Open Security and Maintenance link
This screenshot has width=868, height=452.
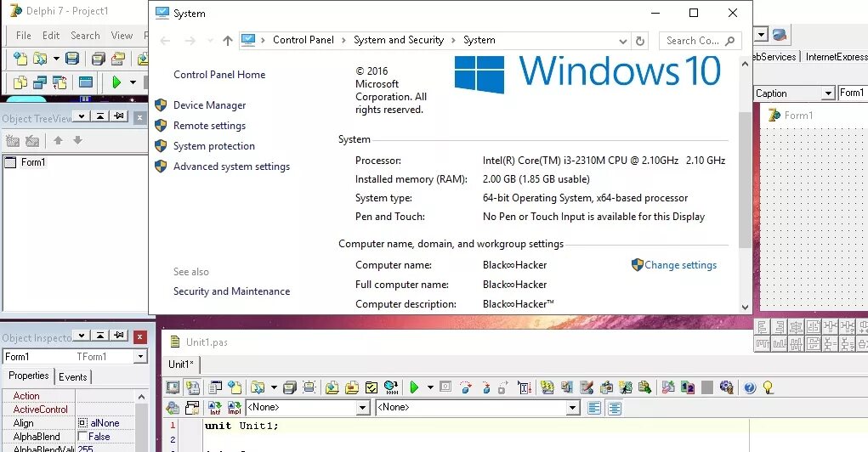tap(231, 291)
